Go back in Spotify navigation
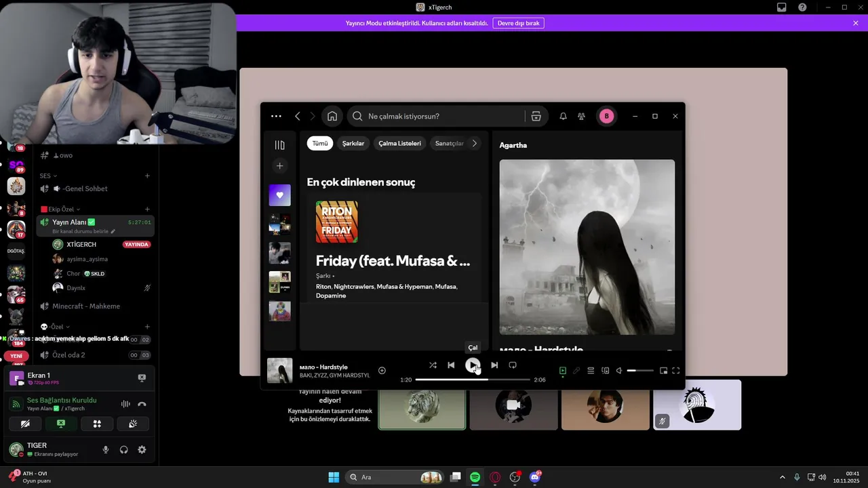 click(298, 116)
